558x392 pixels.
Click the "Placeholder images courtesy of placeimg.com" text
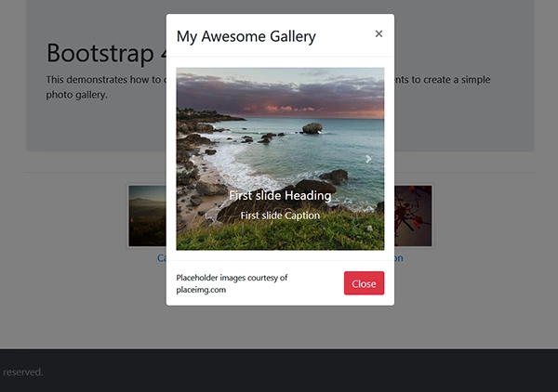click(232, 283)
